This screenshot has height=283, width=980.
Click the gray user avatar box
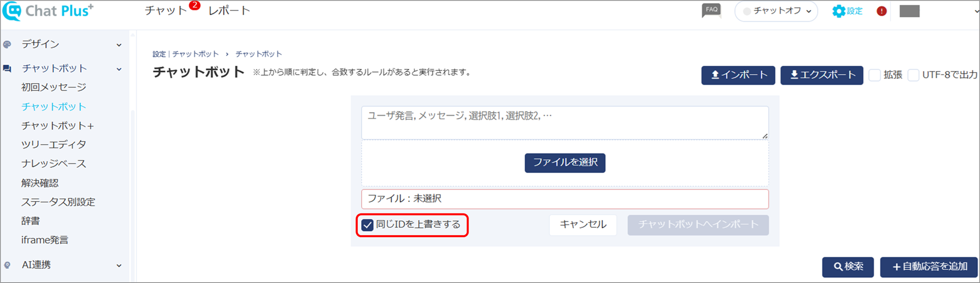pyautogui.click(x=909, y=11)
